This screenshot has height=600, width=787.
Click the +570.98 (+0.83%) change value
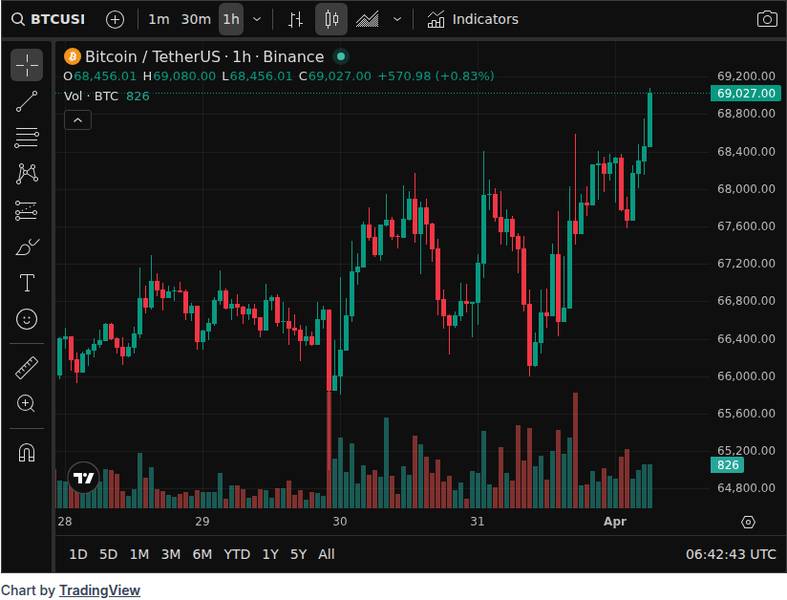coord(436,76)
